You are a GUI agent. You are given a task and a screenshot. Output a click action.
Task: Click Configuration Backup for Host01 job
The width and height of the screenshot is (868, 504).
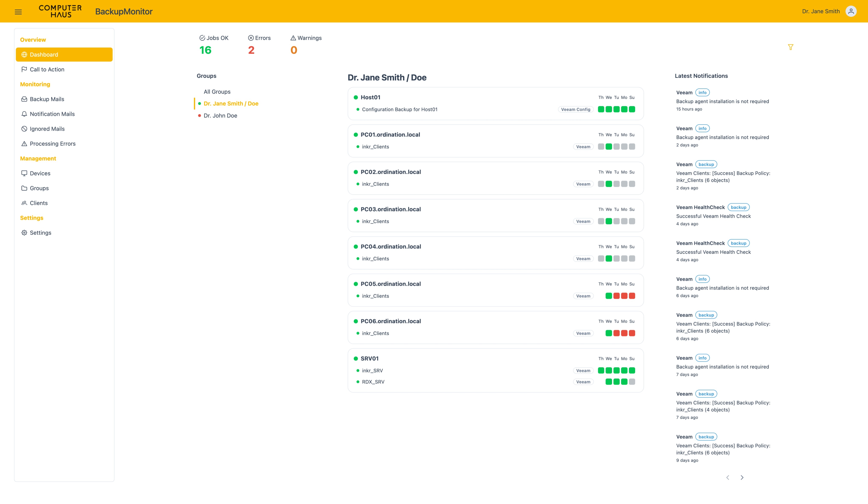tap(400, 109)
